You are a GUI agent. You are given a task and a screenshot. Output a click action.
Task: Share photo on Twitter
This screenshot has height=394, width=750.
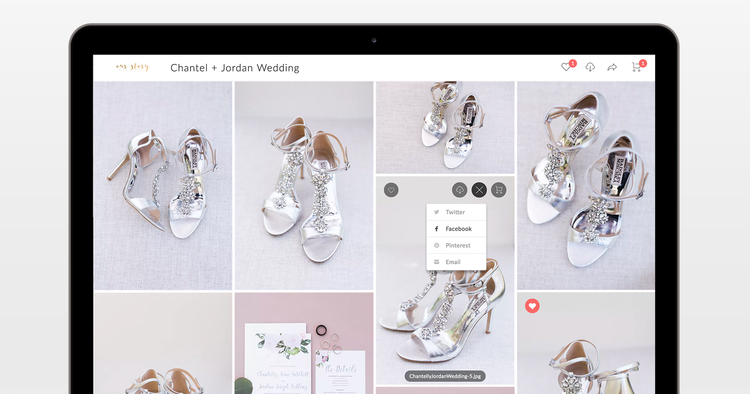coord(456,212)
